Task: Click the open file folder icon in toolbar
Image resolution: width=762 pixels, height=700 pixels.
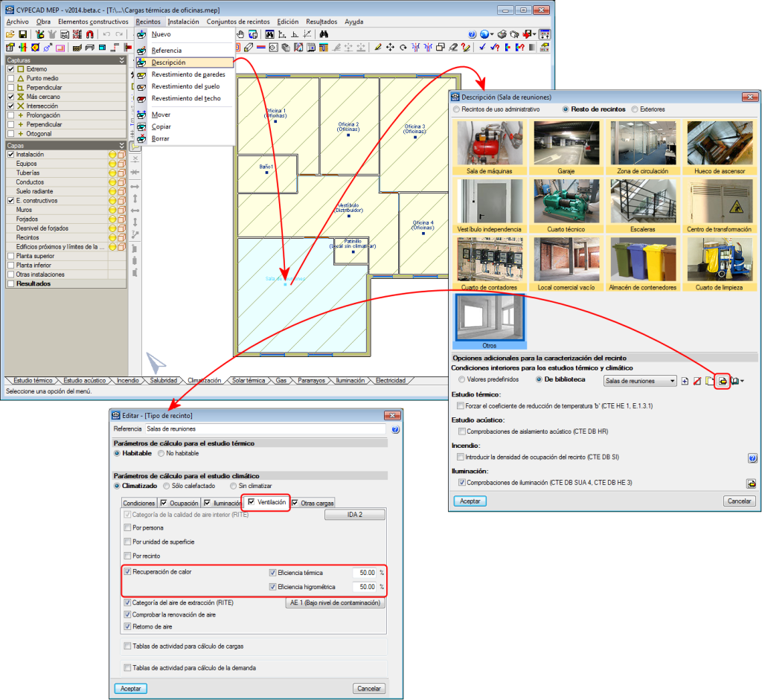Action: (x=10, y=34)
